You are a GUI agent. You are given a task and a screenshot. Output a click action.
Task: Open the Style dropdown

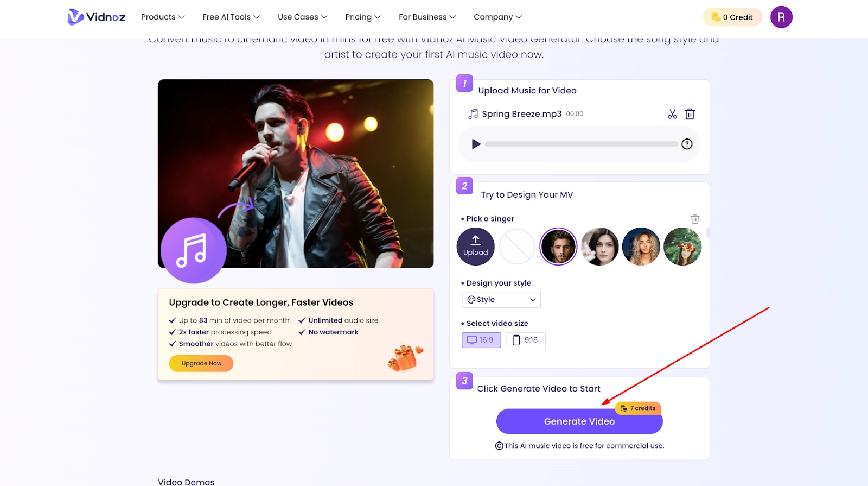[x=501, y=300]
